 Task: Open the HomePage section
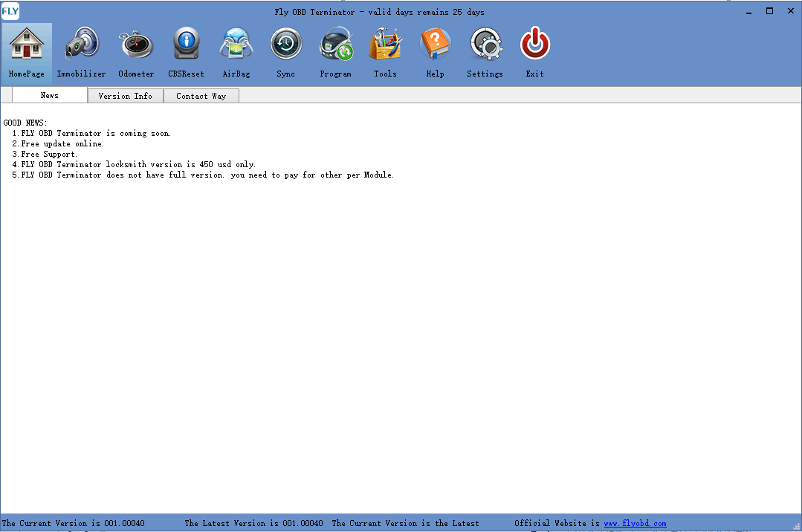[x=27, y=52]
